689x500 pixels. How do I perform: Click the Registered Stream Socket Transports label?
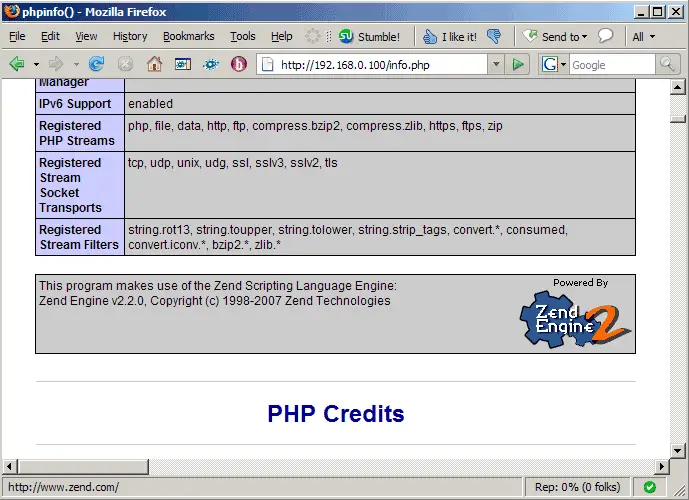(70, 185)
